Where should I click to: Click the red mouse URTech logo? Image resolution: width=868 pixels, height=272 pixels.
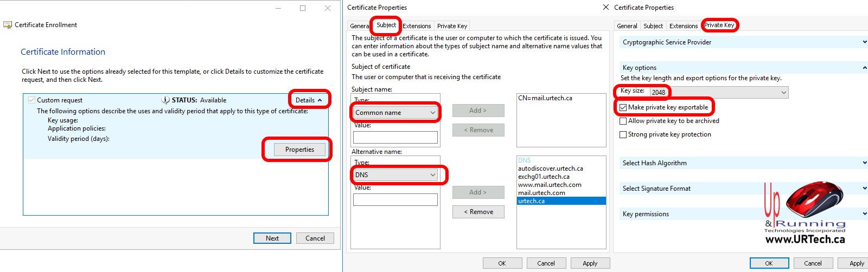814,200
